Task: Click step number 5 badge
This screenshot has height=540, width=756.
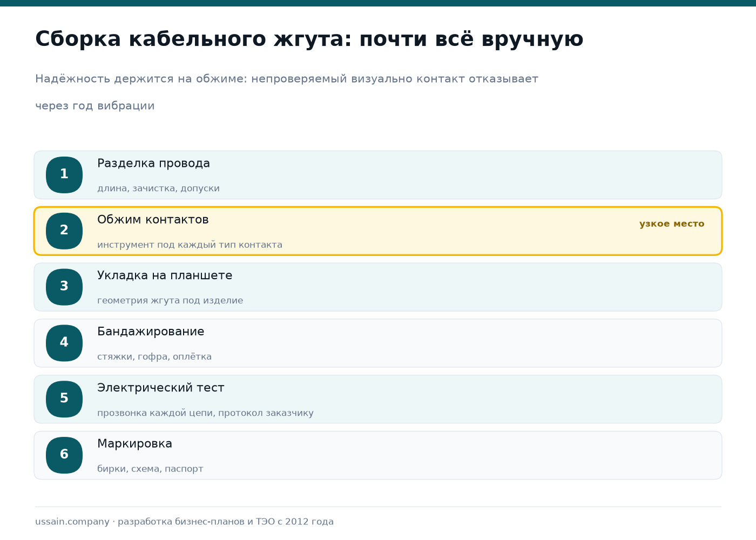Action: (64, 399)
